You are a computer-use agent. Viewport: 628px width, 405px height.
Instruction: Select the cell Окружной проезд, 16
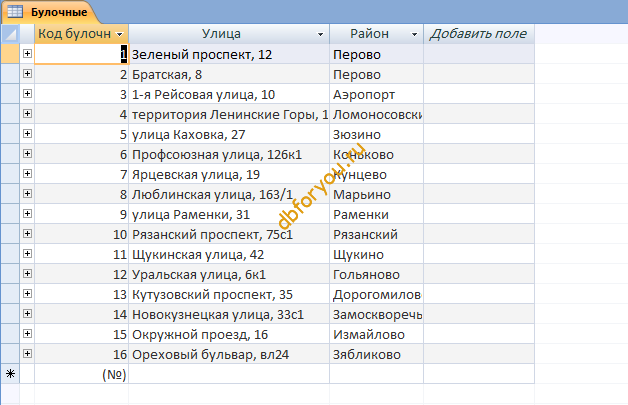(229, 334)
